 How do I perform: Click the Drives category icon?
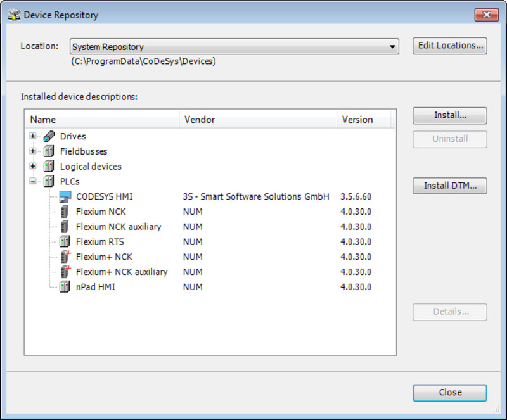click(49, 136)
